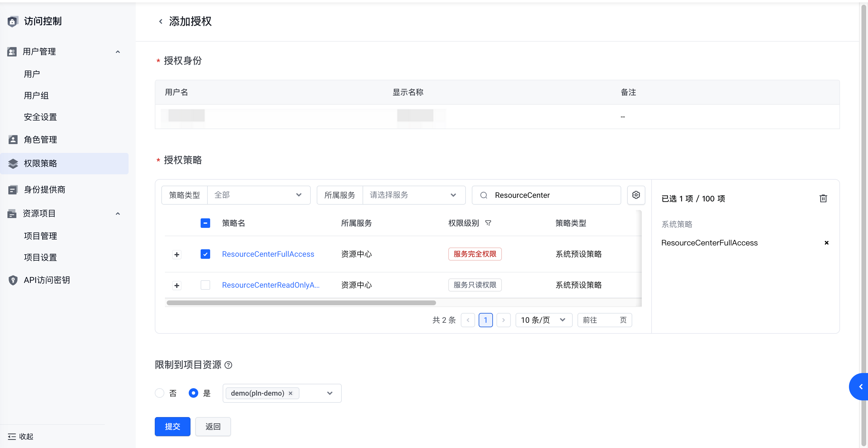
Task: Open 用户组 in sidebar menu
Action: [36, 96]
